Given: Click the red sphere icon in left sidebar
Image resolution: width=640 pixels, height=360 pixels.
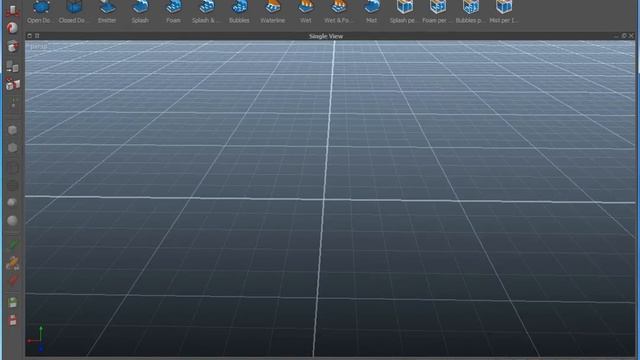Looking at the screenshot, I should click(12, 27).
